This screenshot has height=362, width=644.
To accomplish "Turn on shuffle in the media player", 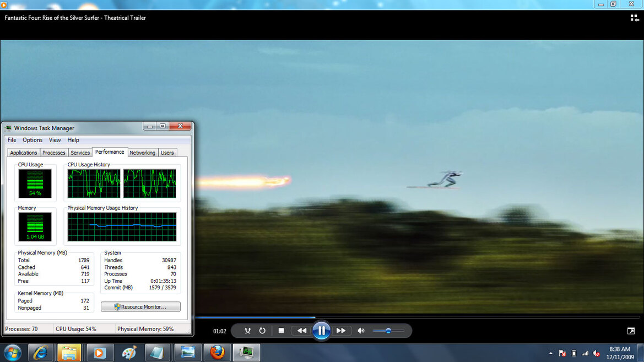I will pyautogui.click(x=247, y=331).
